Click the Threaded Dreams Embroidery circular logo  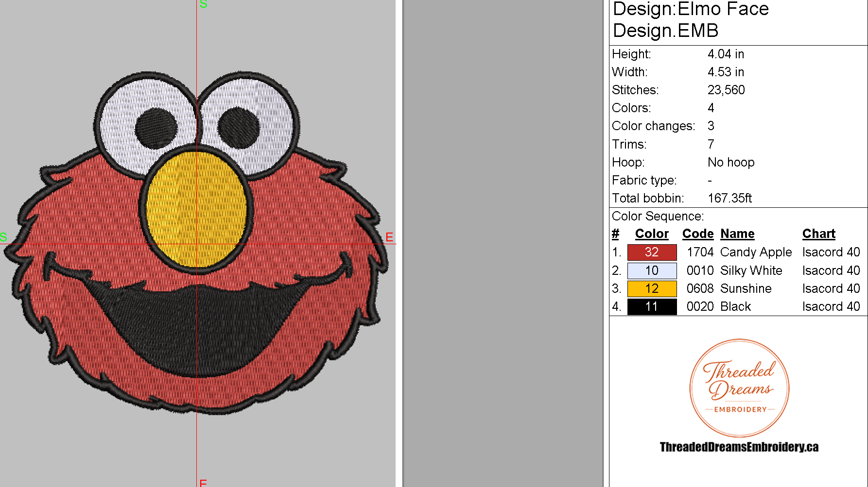click(x=739, y=388)
